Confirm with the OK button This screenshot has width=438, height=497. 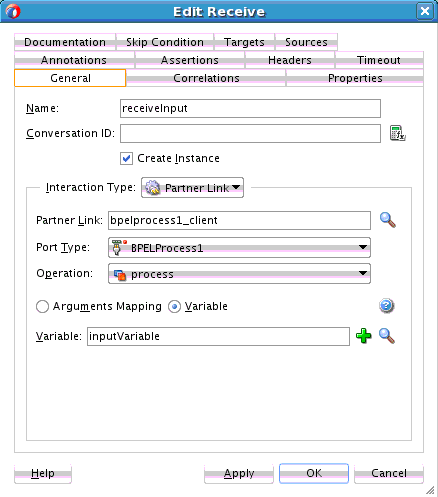314,473
